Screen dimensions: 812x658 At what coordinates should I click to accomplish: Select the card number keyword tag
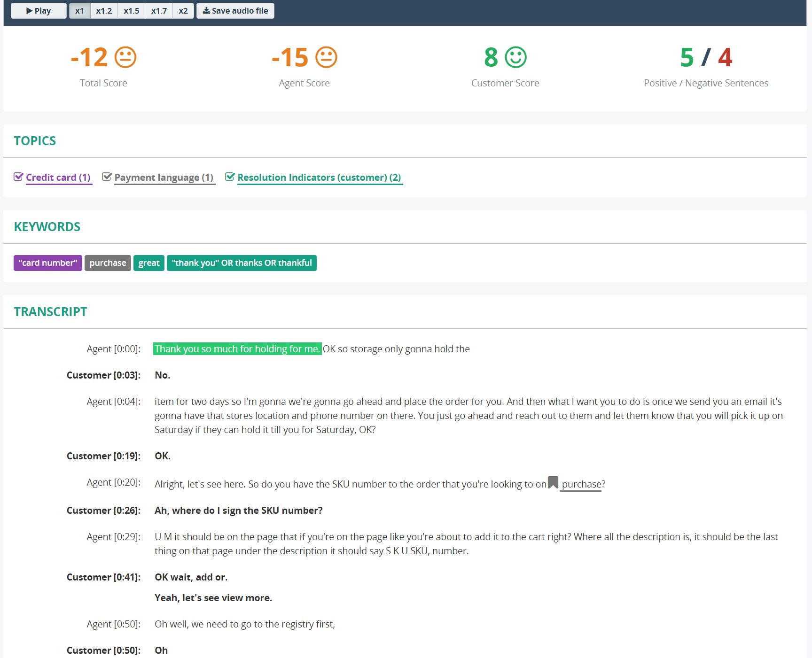point(47,263)
